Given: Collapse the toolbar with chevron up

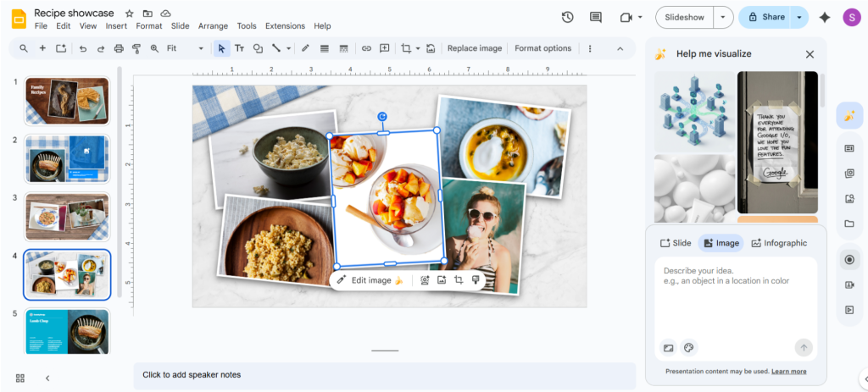Looking at the screenshot, I should coord(620,48).
